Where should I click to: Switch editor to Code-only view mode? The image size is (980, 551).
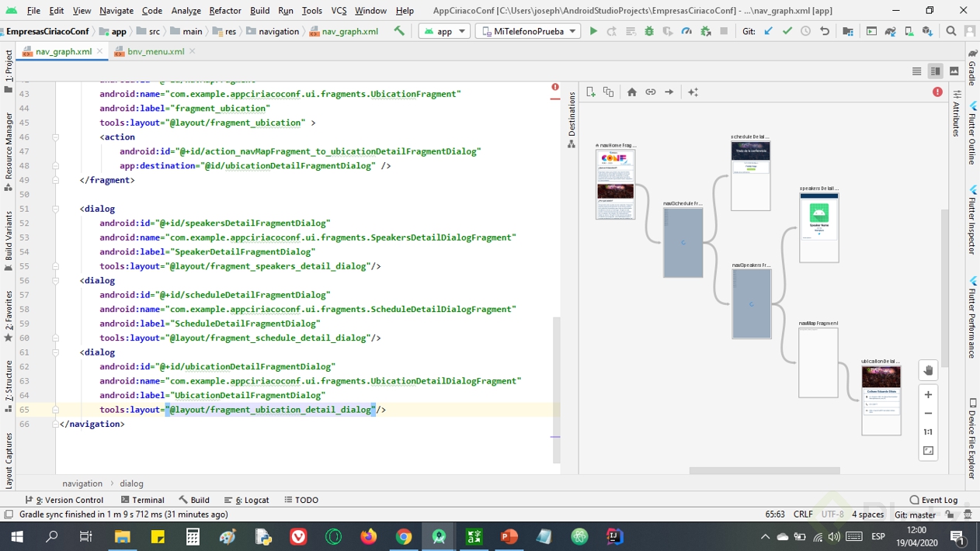[916, 71]
